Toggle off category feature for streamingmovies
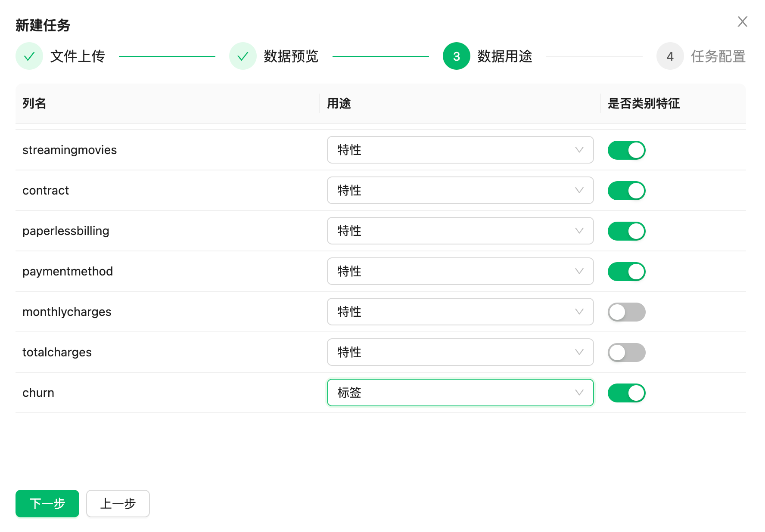This screenshot has height=532, width=765. point(626,150)
